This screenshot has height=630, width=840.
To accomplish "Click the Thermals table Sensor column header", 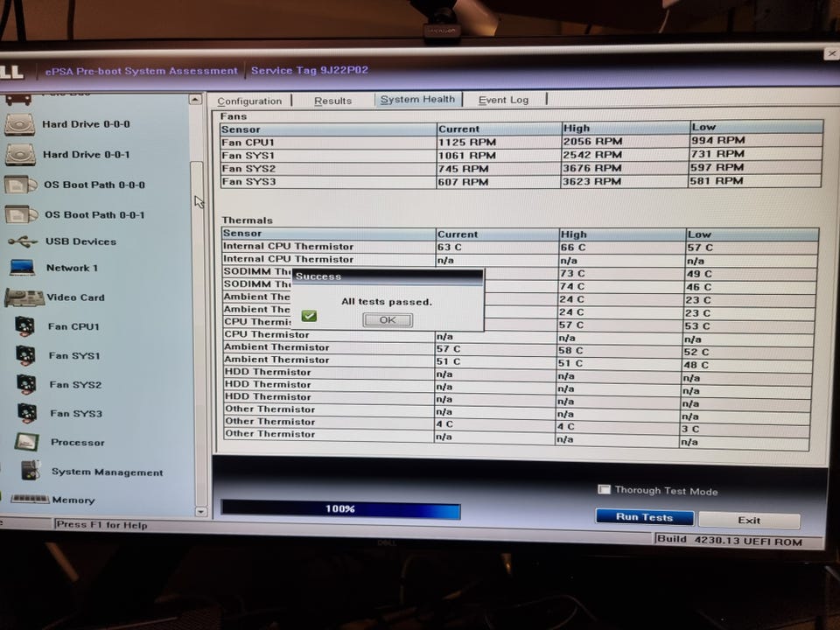I will pyautogui.click(x=328, y=234).
